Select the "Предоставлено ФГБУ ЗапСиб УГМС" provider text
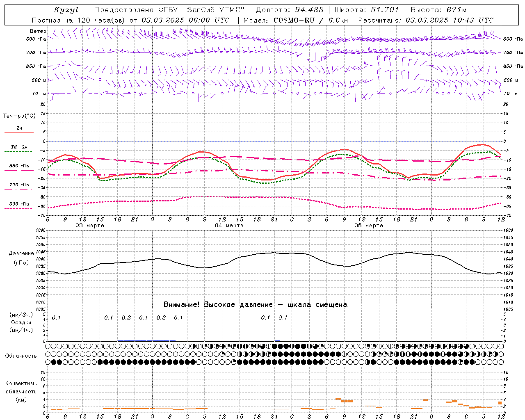 [169, 10]
